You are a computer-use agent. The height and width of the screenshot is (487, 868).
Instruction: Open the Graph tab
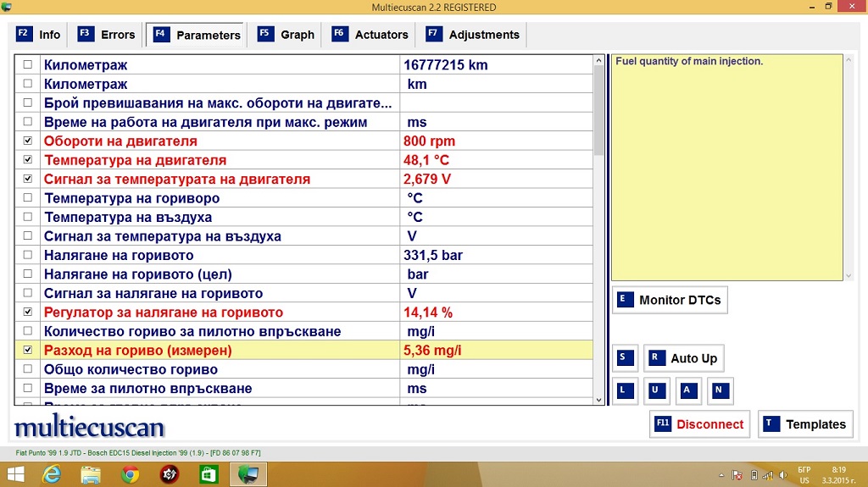tap(287, 35)
